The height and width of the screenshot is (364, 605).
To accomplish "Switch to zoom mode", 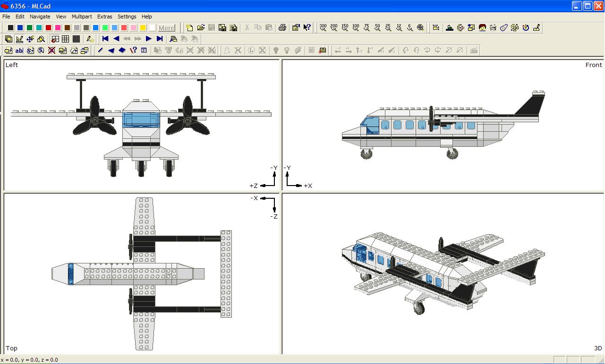I will click(41, 39).
